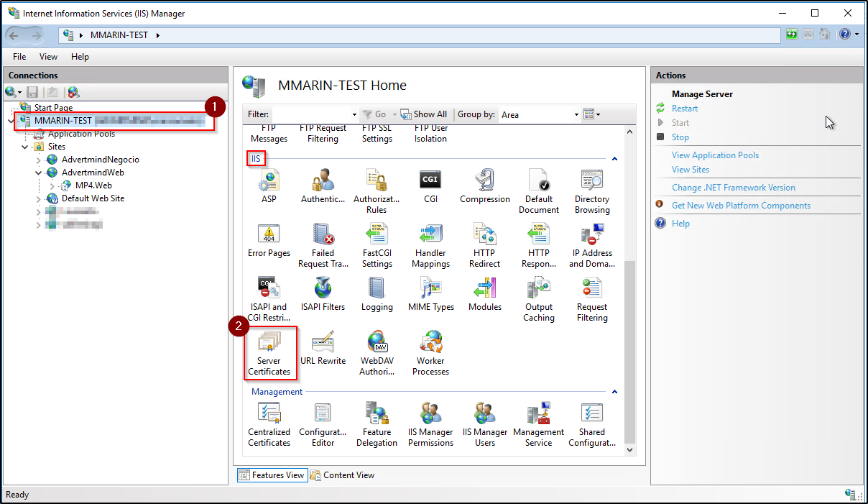Open the Modules feature
The image size is (868, 504).
coord(485,294)
